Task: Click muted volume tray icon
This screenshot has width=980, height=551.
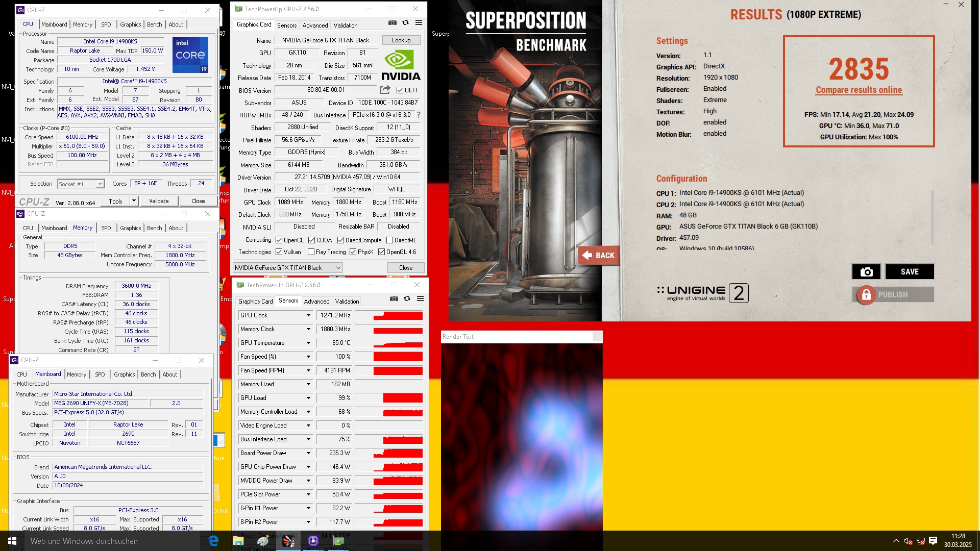Action: 908,541
